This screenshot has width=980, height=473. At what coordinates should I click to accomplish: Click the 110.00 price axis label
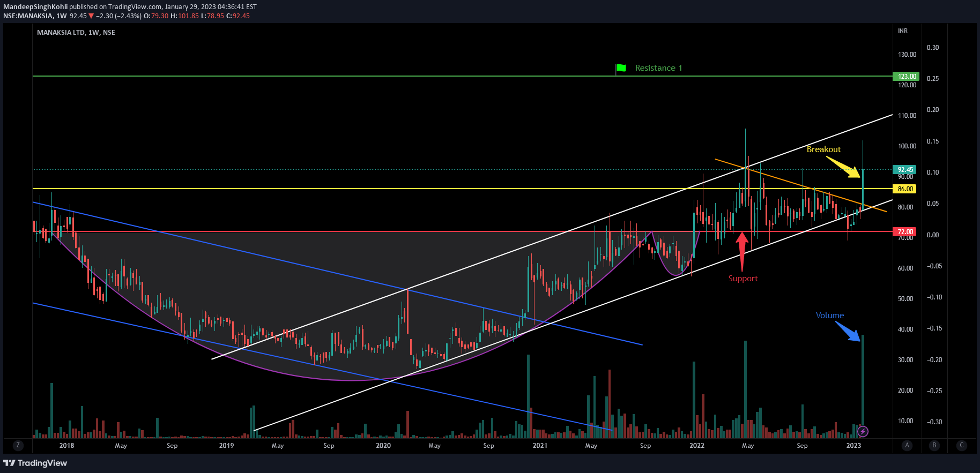(907, 116)
